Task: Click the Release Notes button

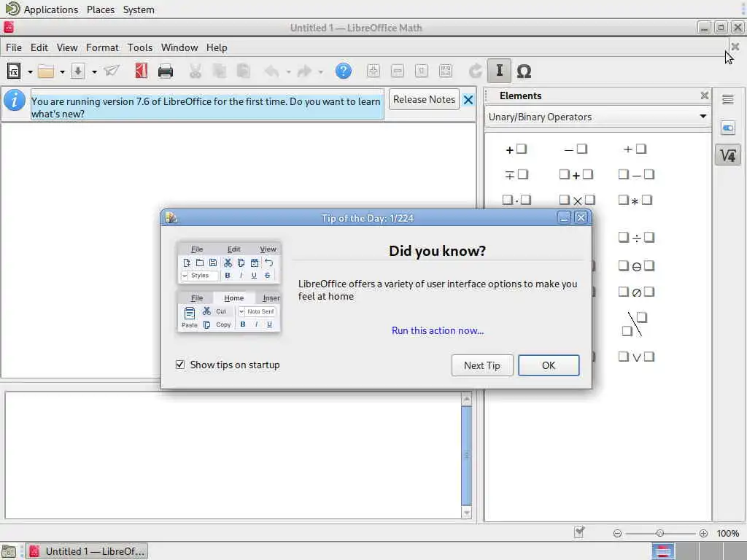Action: coord(424,99)
